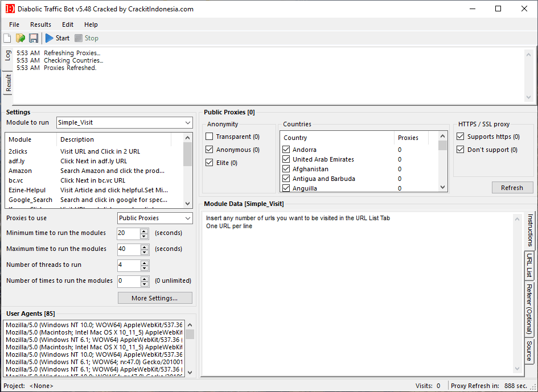Save the current project

pyautogui.click(x=34, y=38)
